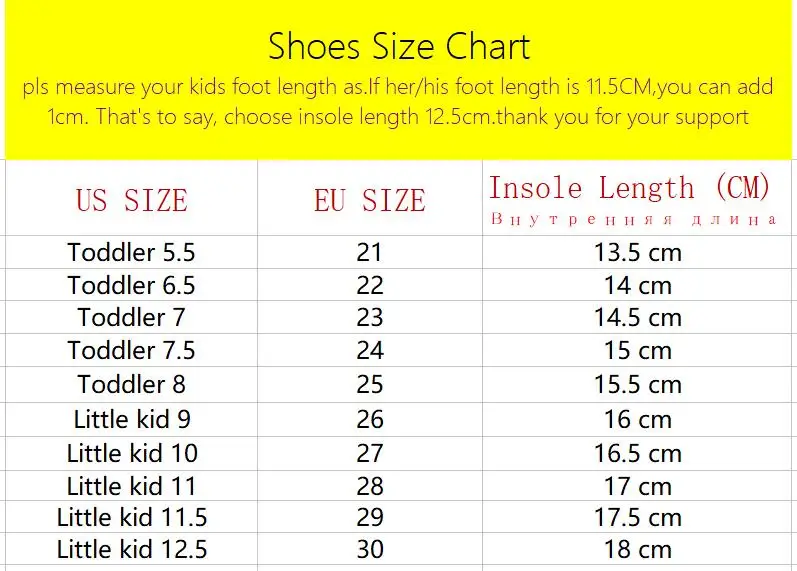Select the Toddler 6.5 cell
The width and height of the screenshot is (797, 571).
click(x=131, y=285)
